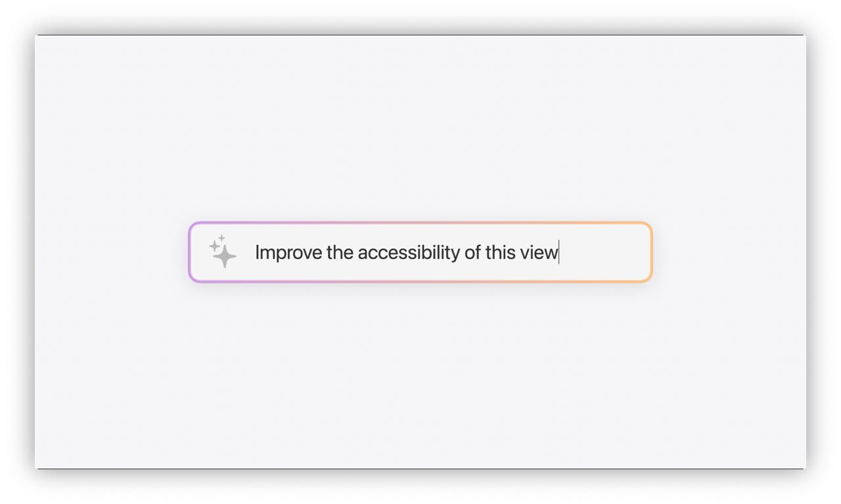Click the empty canvas above the prompt
This screenshot has width=841, height=504.
[420, 131]
